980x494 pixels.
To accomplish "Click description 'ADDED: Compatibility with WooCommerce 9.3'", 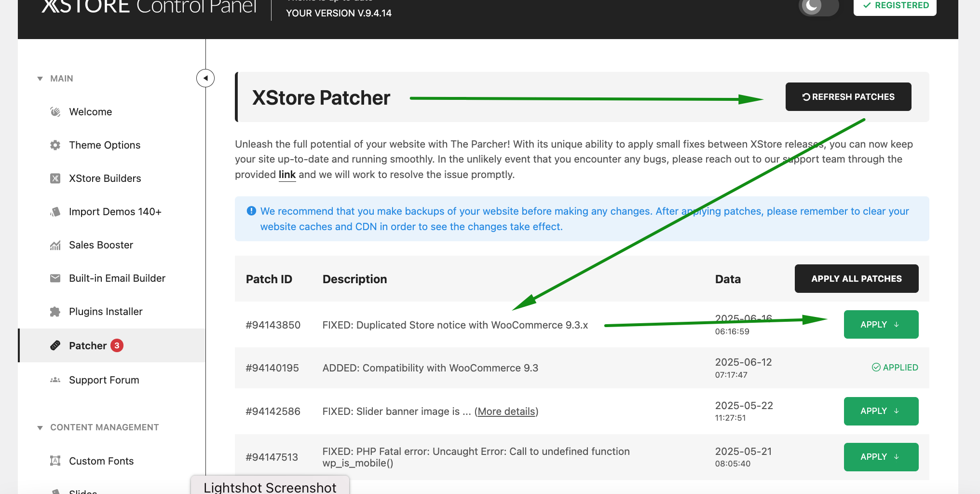I will point(430,368).
